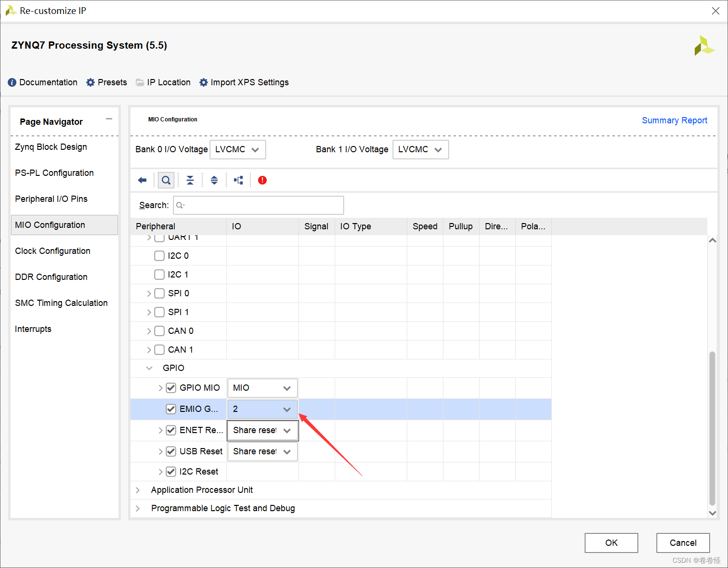Expand the Application Processor Unit row
The height and width of the screenshot is (568, 728).
click(138, 490)
